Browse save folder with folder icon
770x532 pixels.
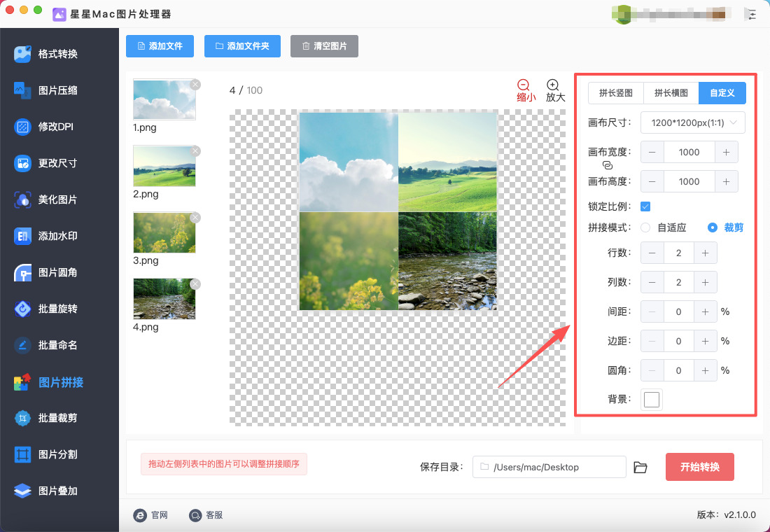click(x=640, y=467)
